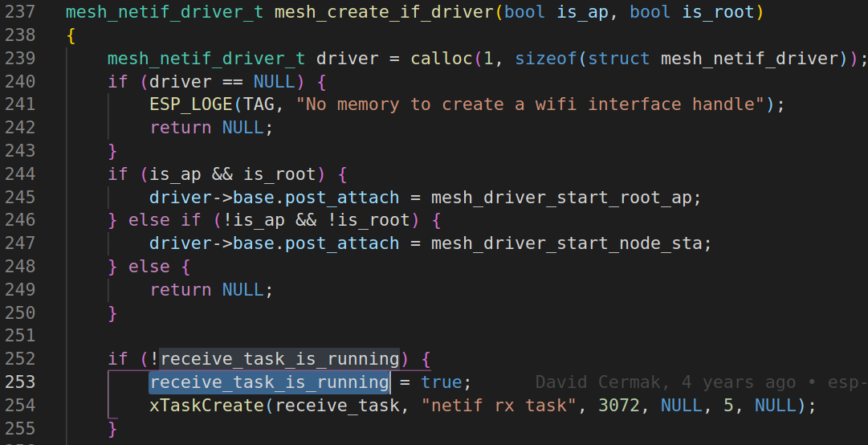Click the opening brace on line 238

point(71,35)
